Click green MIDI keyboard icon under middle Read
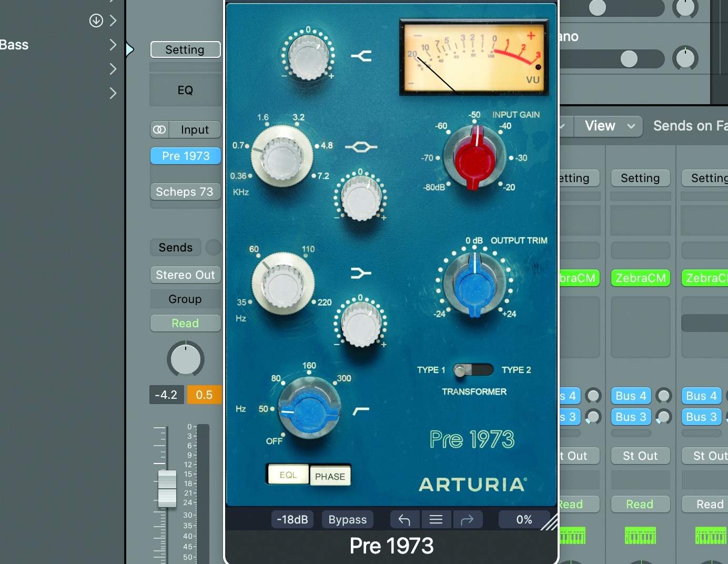This screenshot has height=564, width=728. coord(640,536)
